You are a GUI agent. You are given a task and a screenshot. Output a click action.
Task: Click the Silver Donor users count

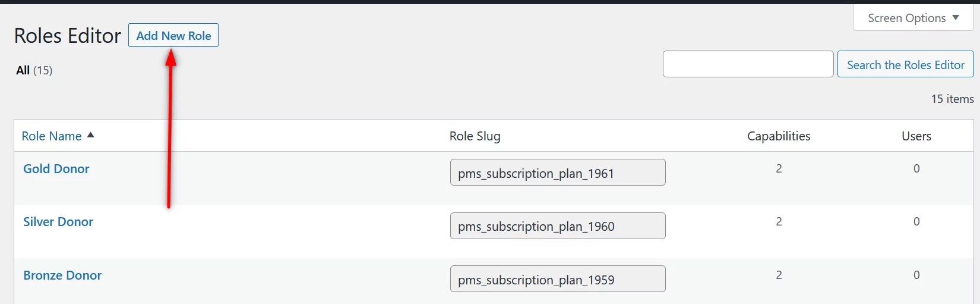916,222
